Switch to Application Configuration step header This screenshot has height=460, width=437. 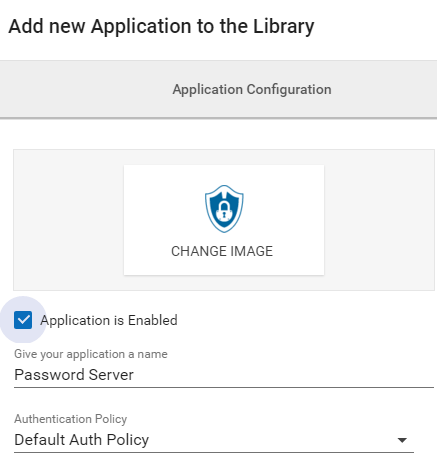[x=252, y=89]
